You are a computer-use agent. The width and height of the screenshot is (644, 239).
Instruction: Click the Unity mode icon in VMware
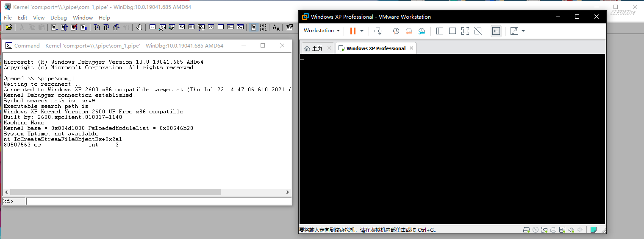478,31
